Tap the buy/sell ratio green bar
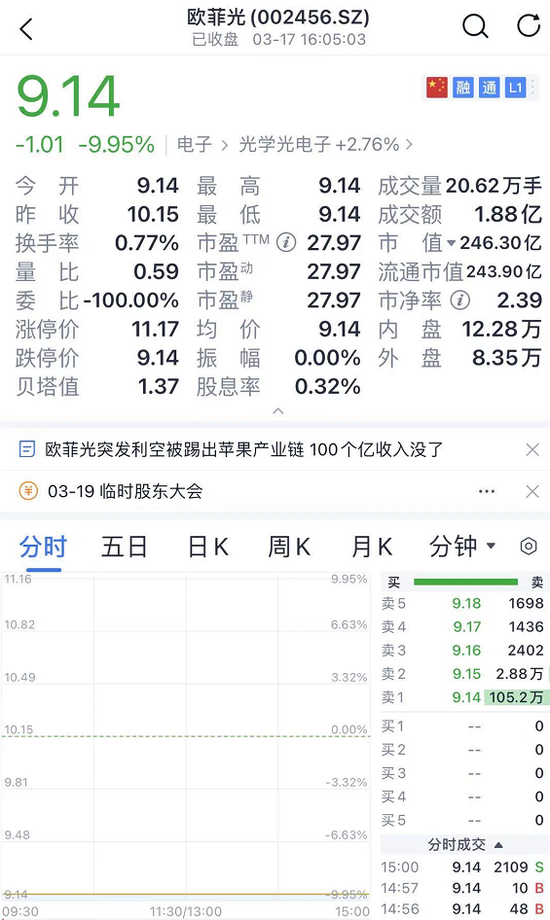This screenshot has width=550, height=920. tap(465, 582)
